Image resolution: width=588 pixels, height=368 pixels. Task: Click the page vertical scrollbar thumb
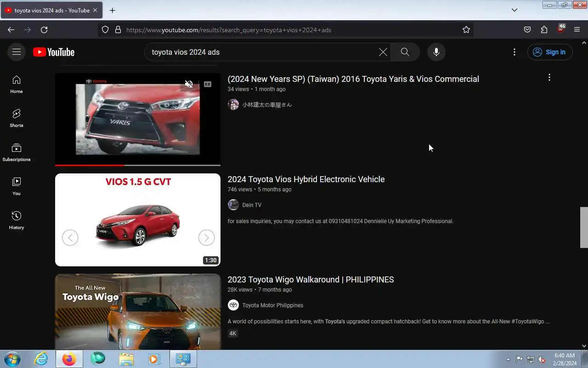tap(584, 227)
